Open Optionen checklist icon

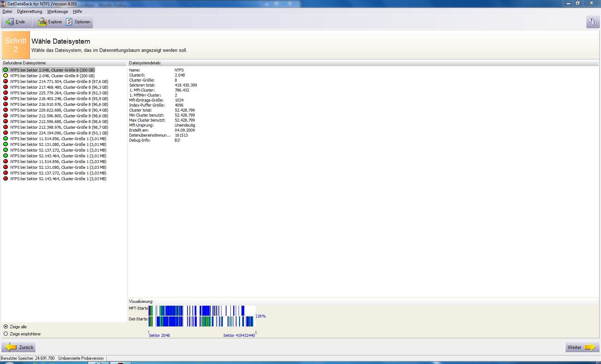tap(69, 22)
